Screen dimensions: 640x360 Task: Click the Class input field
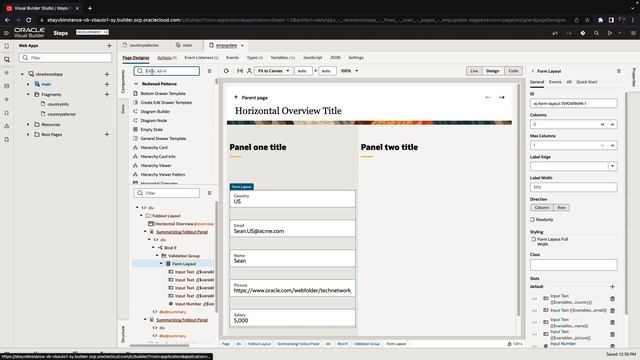573,265
